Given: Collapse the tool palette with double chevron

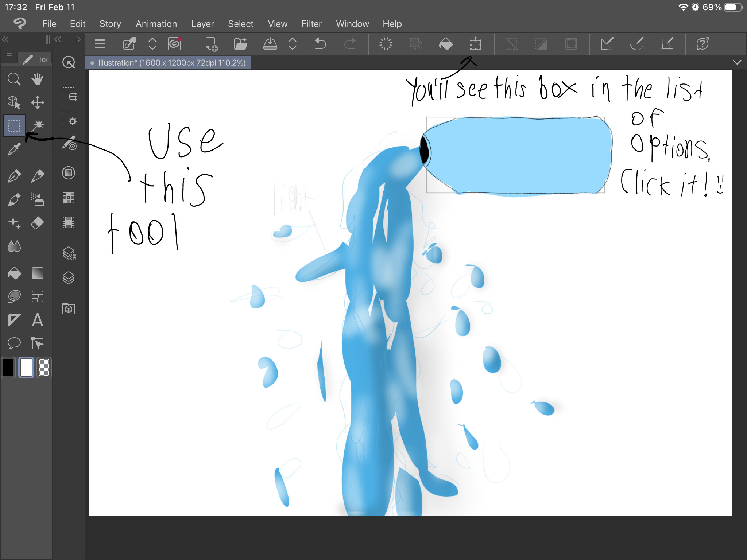Looking at the screenshot, I should click(5, 39).
